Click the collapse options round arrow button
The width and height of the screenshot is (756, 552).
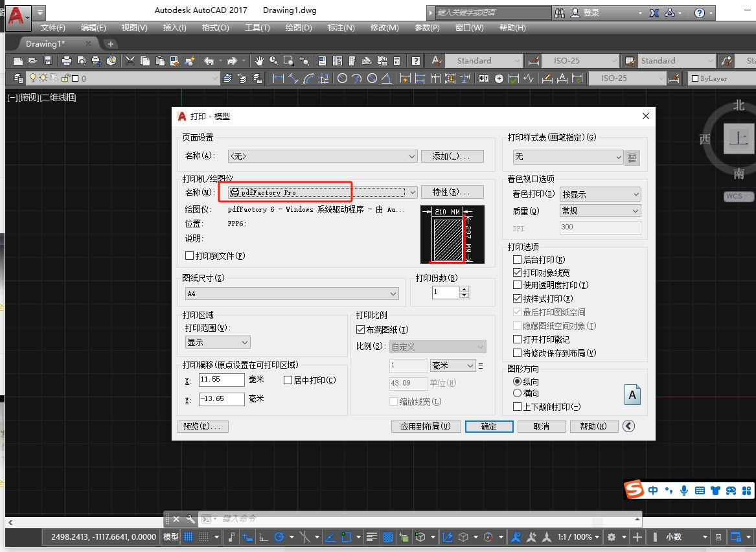click(629, 426)
